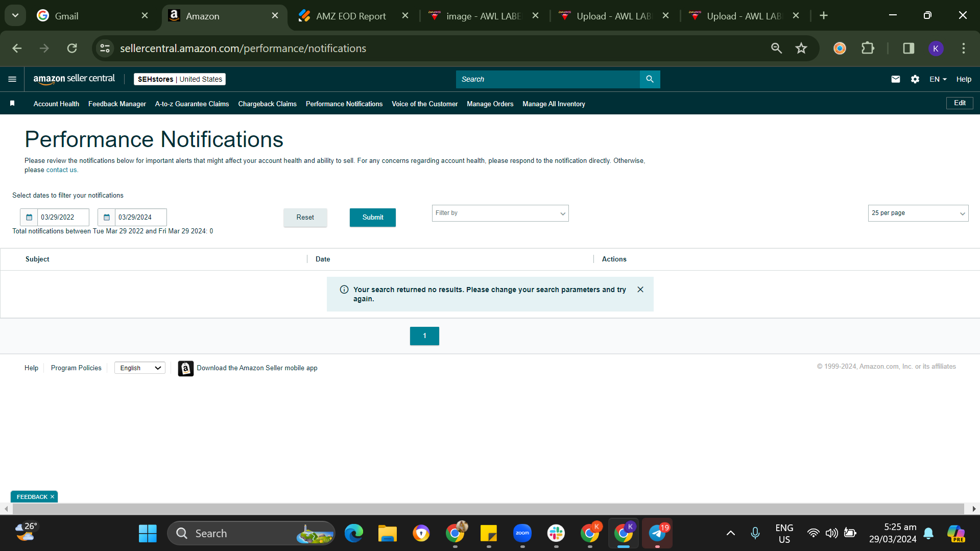The width and height of the screenshot is (980, 551).
Task: Click the browser zoom magnifier icon
Action: [776, 49]
